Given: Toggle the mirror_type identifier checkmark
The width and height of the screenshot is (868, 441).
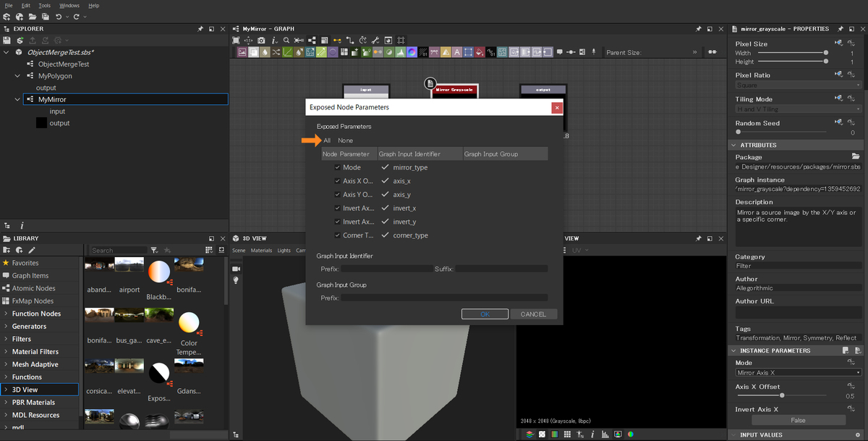Looking at the screenshot, I should [x=385, y=167].
